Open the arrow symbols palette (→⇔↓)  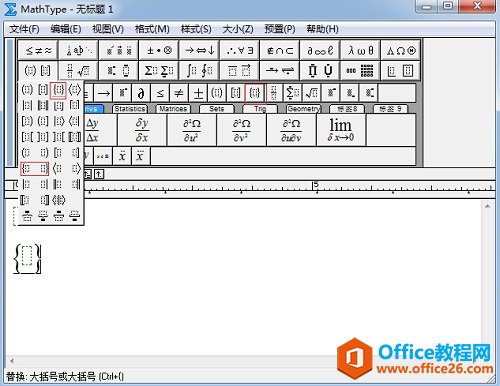pyautogui.click(x=199, y=50)
